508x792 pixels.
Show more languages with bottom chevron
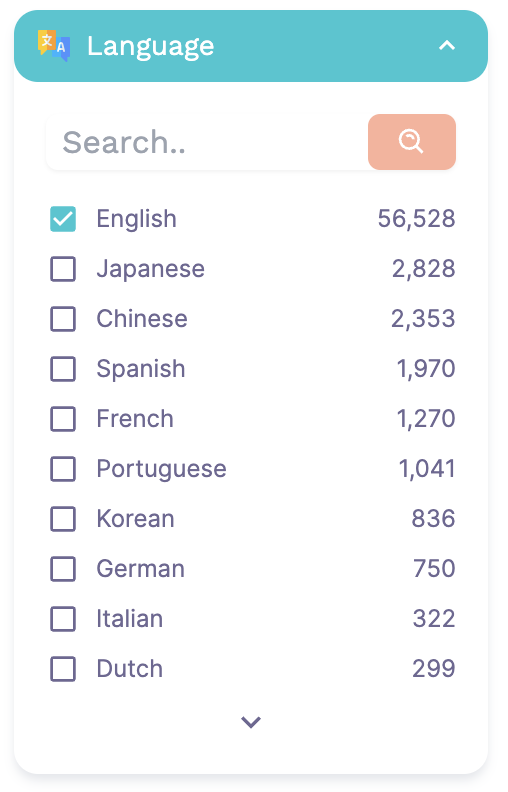pos(251,722)
